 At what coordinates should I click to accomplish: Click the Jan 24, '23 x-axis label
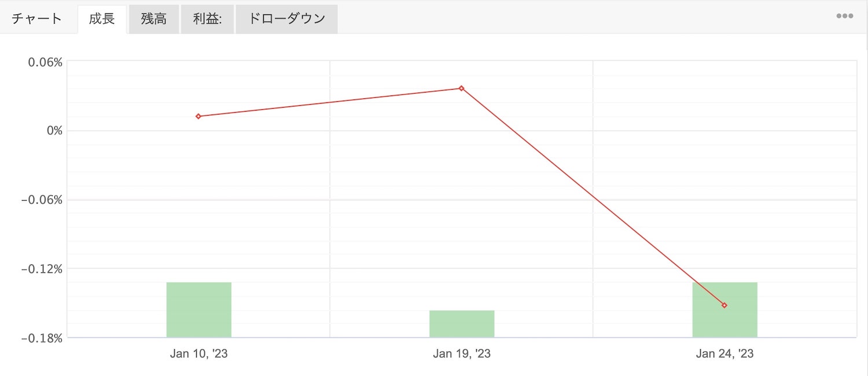[x=724, y=353]
